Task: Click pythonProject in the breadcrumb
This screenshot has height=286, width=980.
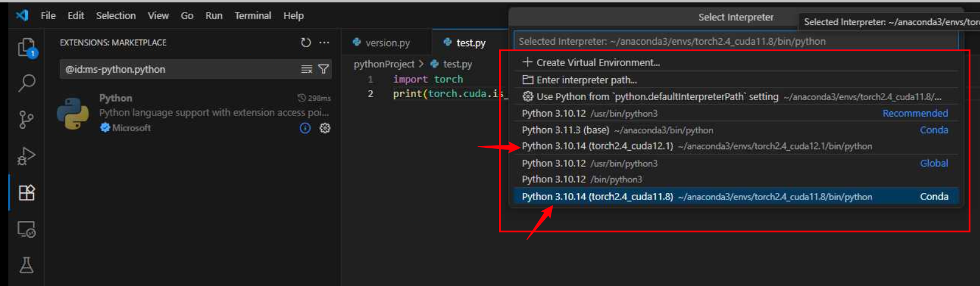Action: coord(383,64)
